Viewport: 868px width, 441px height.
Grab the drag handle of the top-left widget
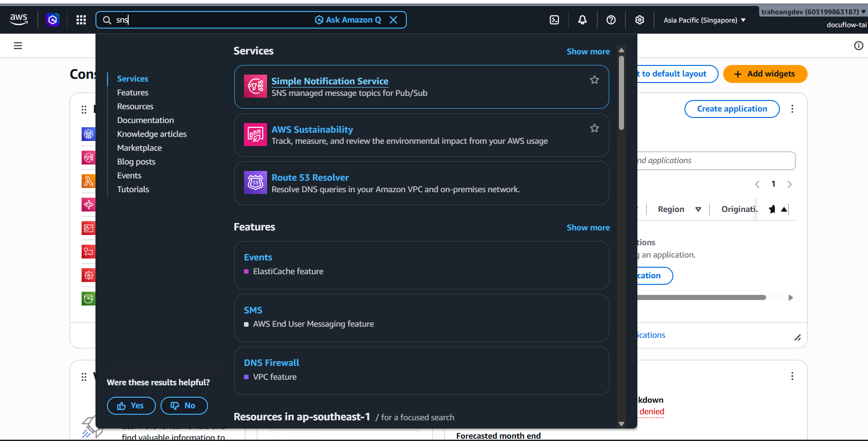coord(84,110)
